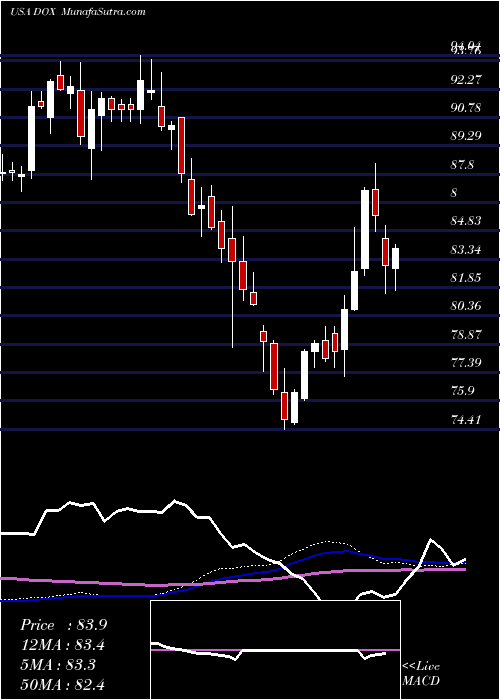Click the 50MA : 82.4 readout
The image size is (500, 700).
[x=63, y=684]
